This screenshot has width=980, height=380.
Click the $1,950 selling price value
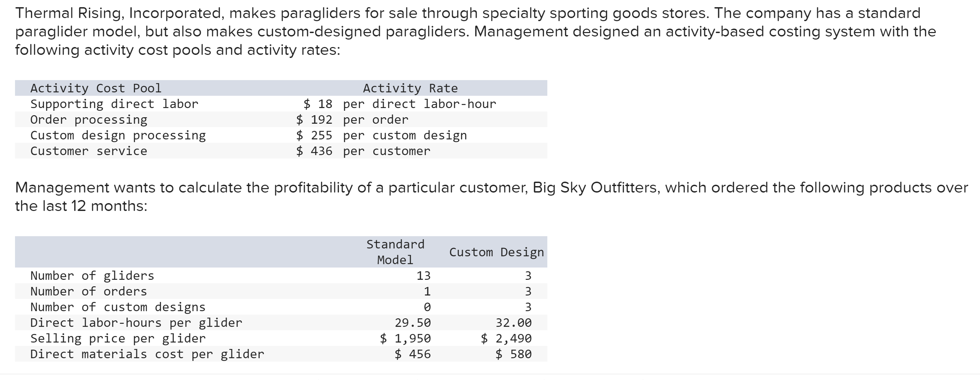tap(405, 338)
